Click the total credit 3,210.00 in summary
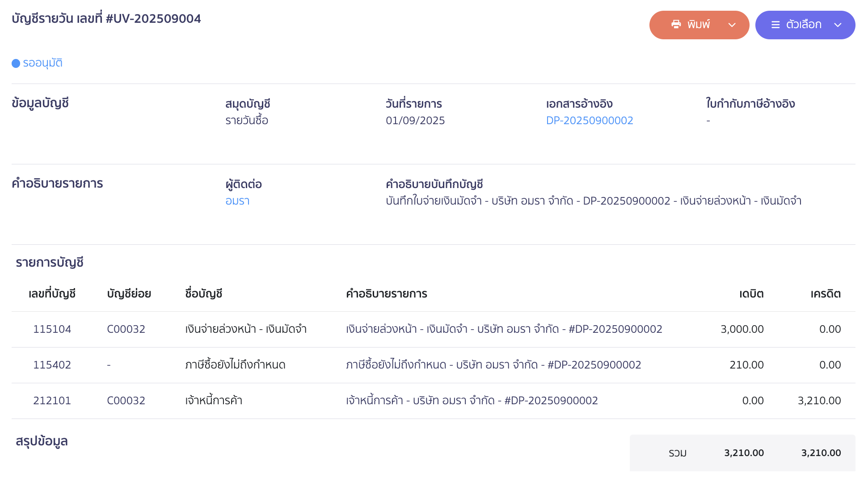The width and height of the screenshot is (868, 486). [x=821, y=453]
